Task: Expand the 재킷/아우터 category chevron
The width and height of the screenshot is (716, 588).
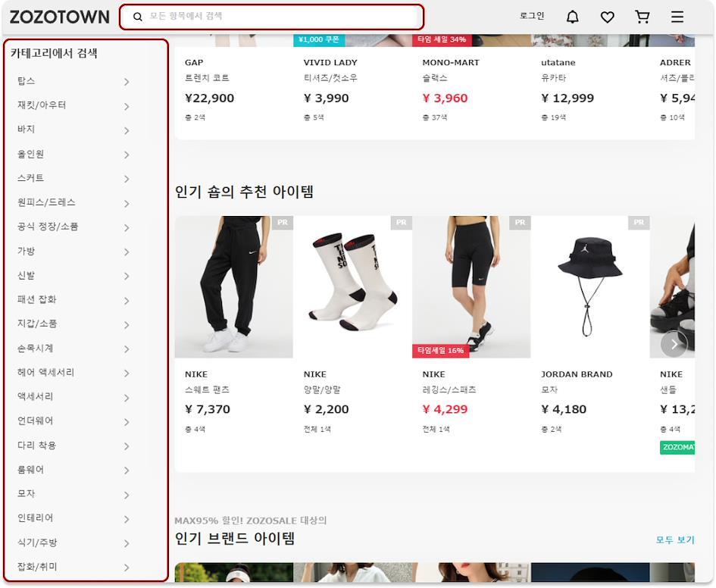Action: 127,106
